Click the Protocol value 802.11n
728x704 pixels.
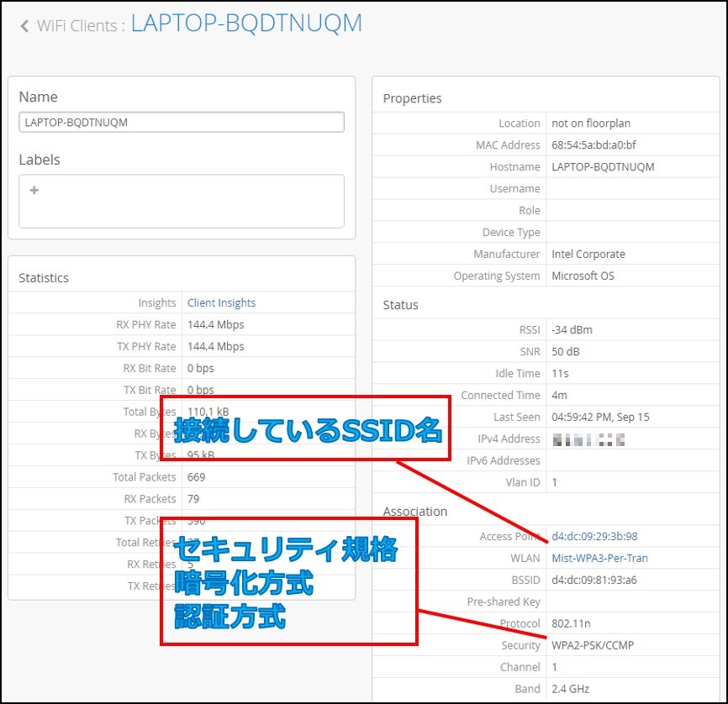[x=571, y=623]
